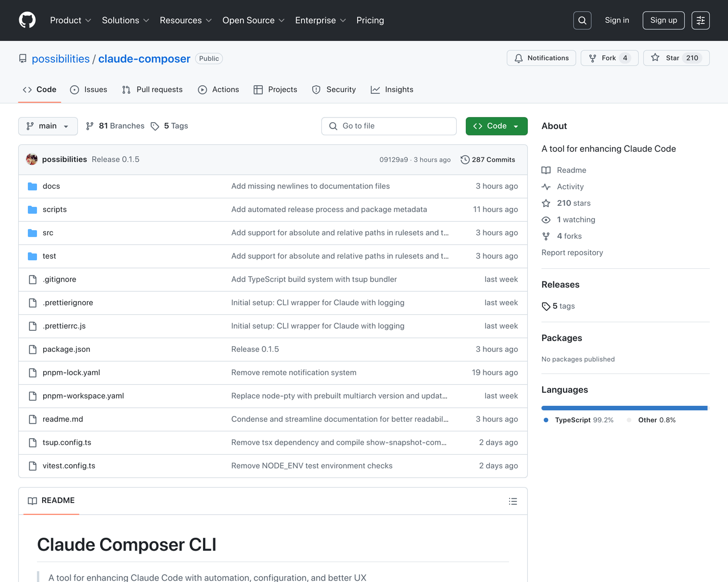Click the book icon beside Readme in About

546,171
